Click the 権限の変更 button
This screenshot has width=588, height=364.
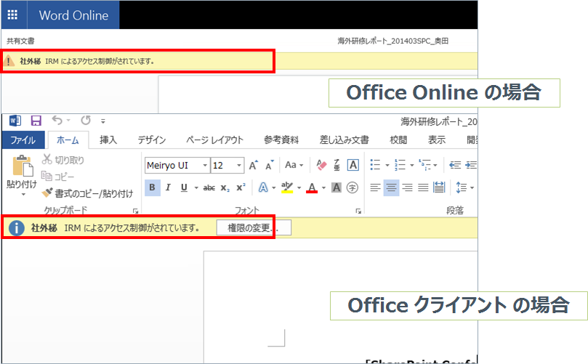[x=254, y=228]
